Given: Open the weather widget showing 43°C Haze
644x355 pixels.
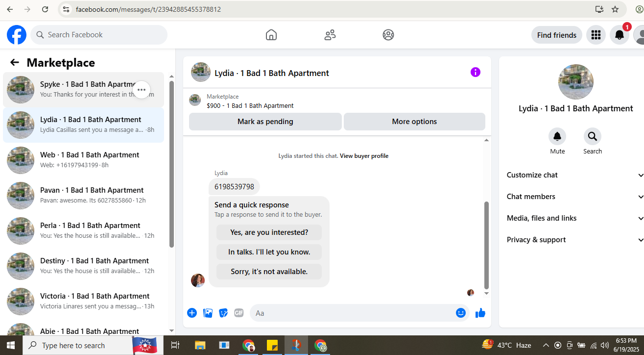Looking at the screenshot, I should [507, 345].
